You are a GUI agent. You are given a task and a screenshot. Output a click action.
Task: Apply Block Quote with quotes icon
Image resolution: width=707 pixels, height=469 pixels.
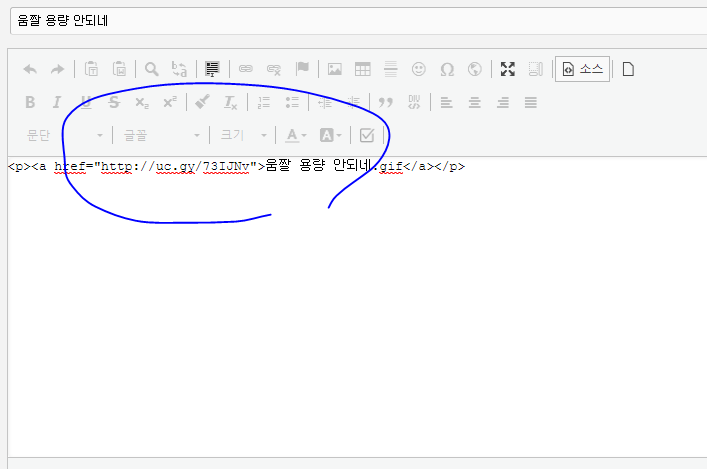pos(386,103)
